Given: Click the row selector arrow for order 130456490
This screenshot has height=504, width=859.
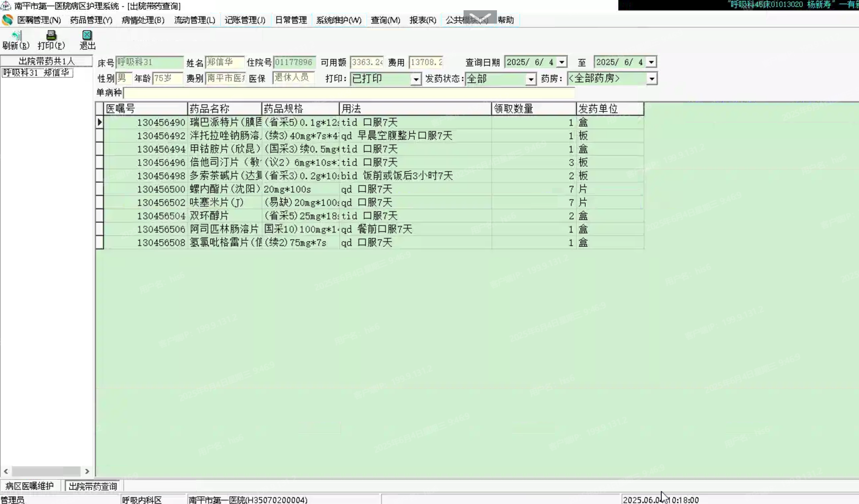Looking at the screenshot, I should [x=100, y=122].
